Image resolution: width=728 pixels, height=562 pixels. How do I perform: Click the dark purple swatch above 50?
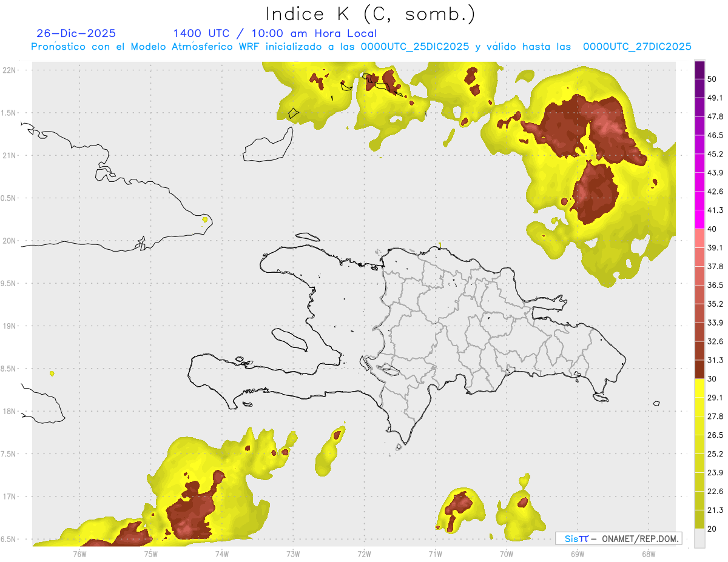point(699,69)
